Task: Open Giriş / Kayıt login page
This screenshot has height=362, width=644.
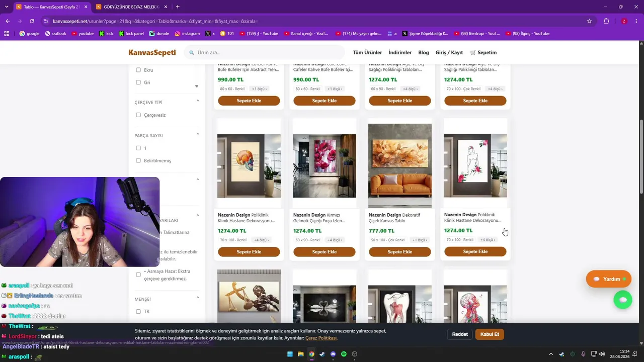Action: (449, 52)
